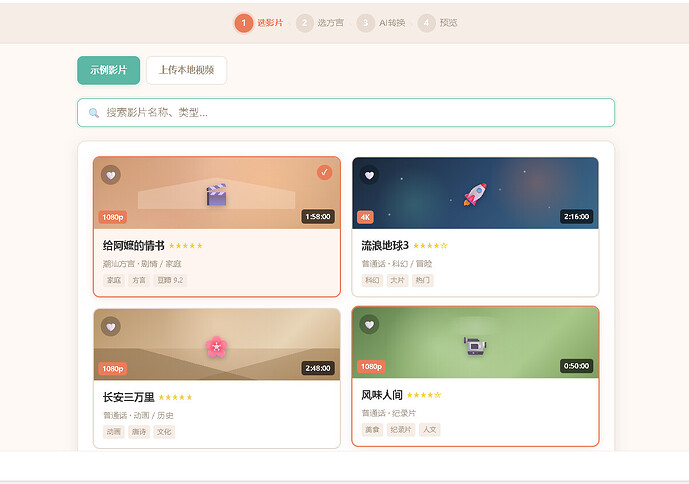This screenshot has width=689, height=484.
Task: Select the 长安三万里 title
Action: click(129, 397)
